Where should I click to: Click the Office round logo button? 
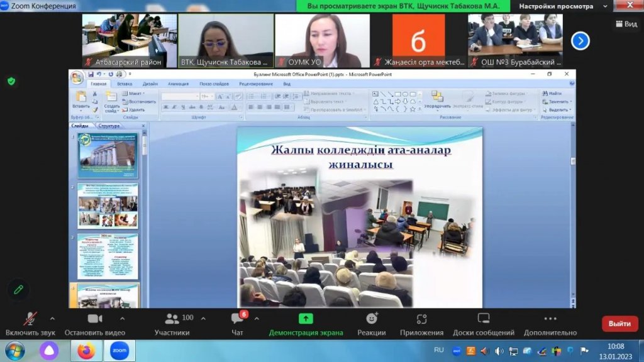coord(76,77)
